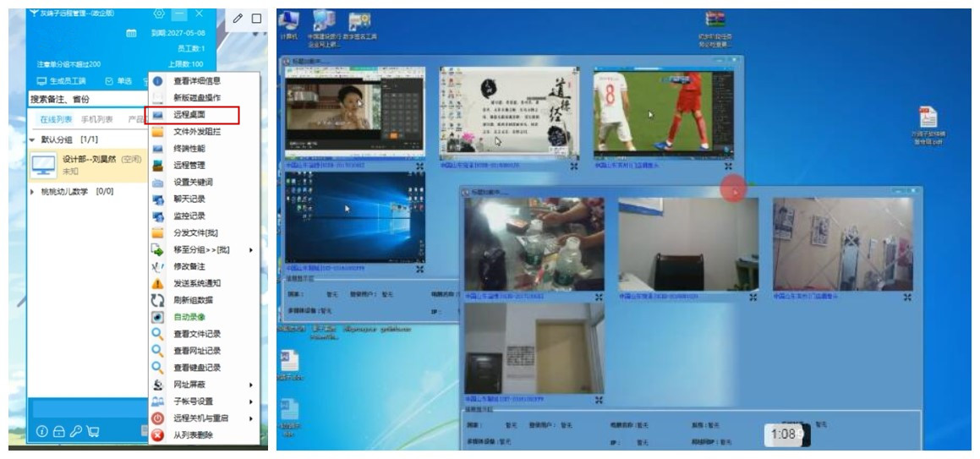Open the shopping cart icon in the bottom bar

[93, 431]
